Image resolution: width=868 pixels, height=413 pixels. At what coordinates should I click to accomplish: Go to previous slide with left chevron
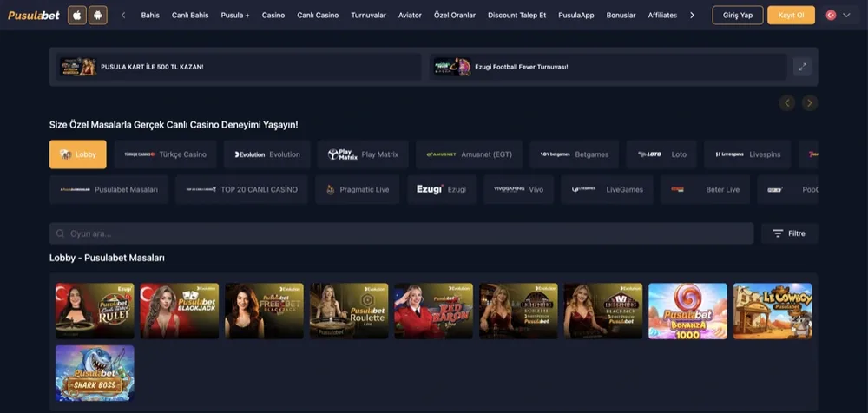pyautogui.click(x=787, y=103)
